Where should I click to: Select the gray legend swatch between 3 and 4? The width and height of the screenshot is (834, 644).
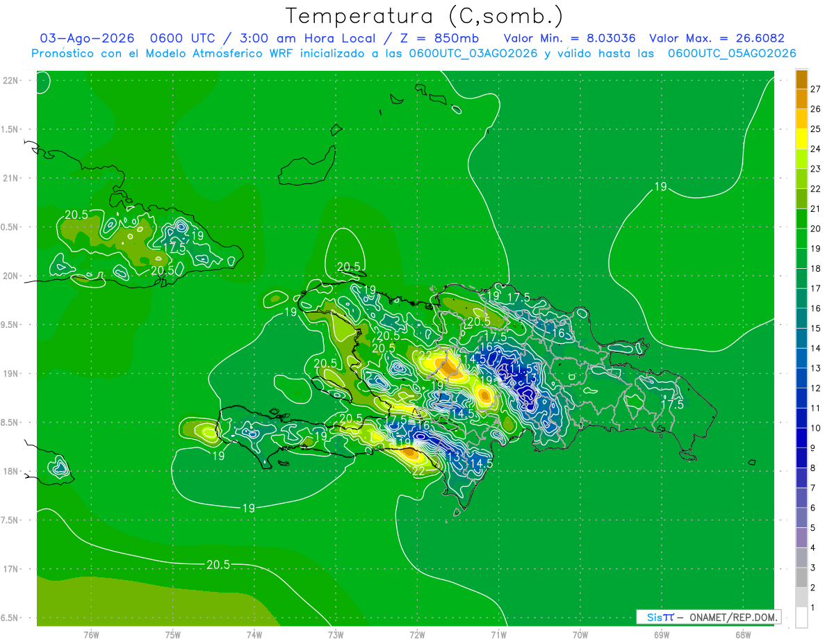click(x=801, y=557)
